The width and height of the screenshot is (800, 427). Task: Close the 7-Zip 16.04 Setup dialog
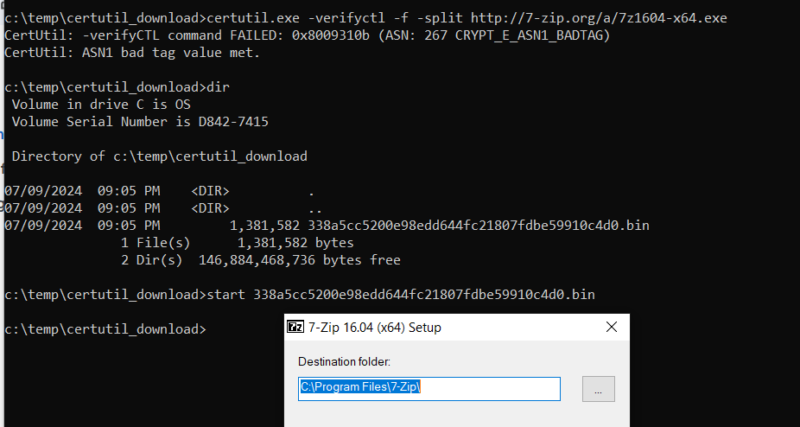tap(611, 327)
